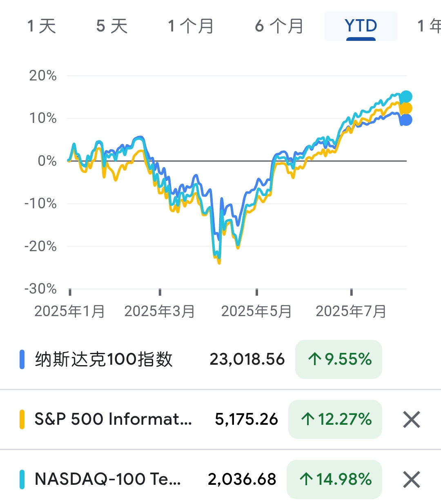
Task: Click the blue endpoint dot on chart
Action: pos(406,120)
